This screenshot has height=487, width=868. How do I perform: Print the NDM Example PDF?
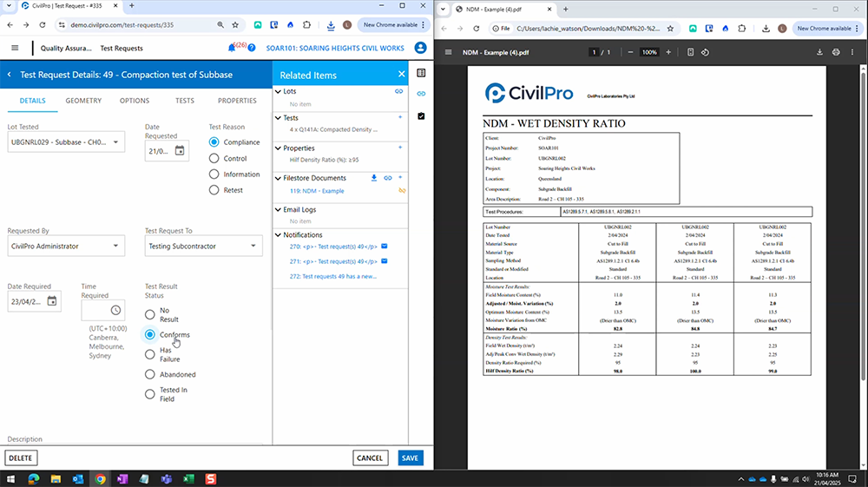tap(836, 52)
